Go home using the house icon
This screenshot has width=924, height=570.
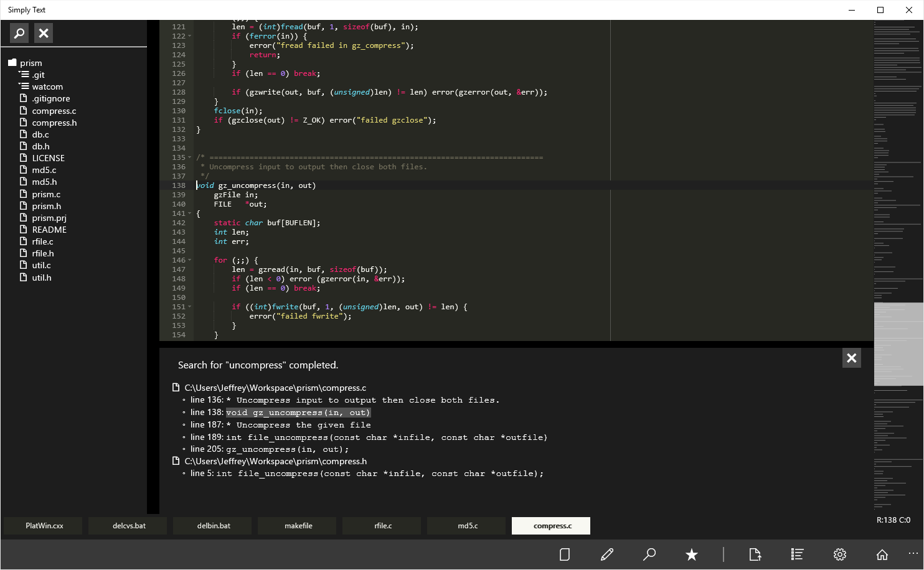click(882, 554)
